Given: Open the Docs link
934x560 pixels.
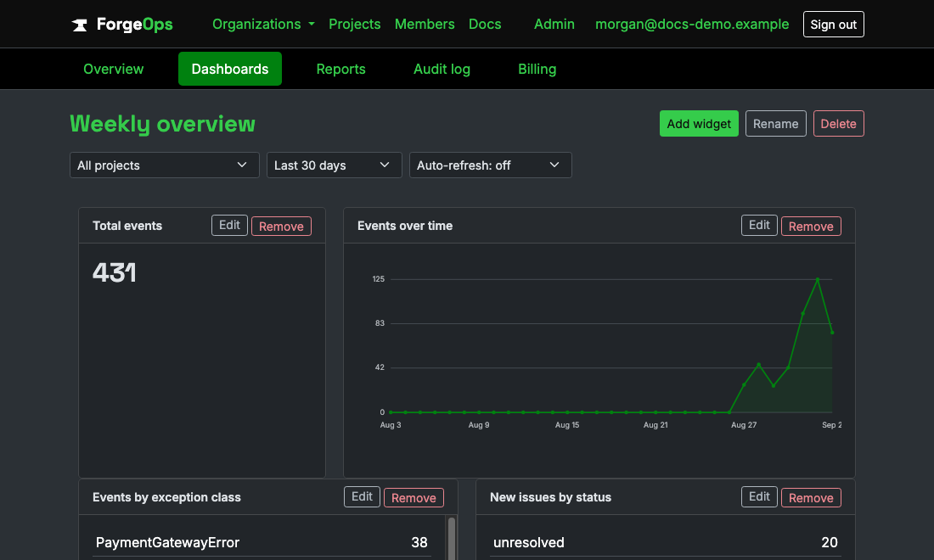Looking at the screenshot, I should pos(485,25).
